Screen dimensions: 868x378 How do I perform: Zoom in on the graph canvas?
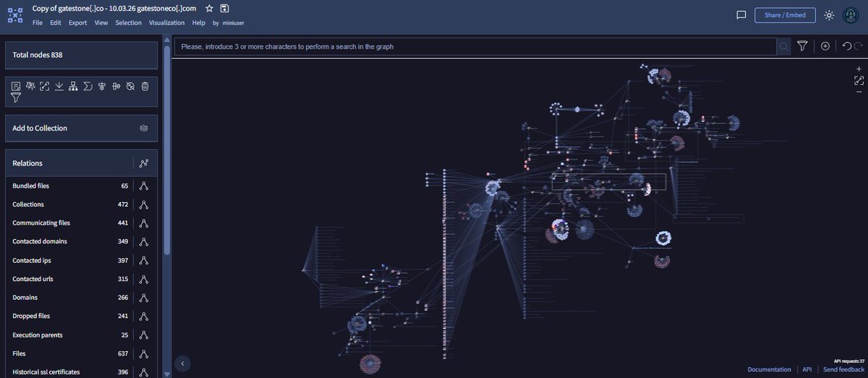click(859, 69)
